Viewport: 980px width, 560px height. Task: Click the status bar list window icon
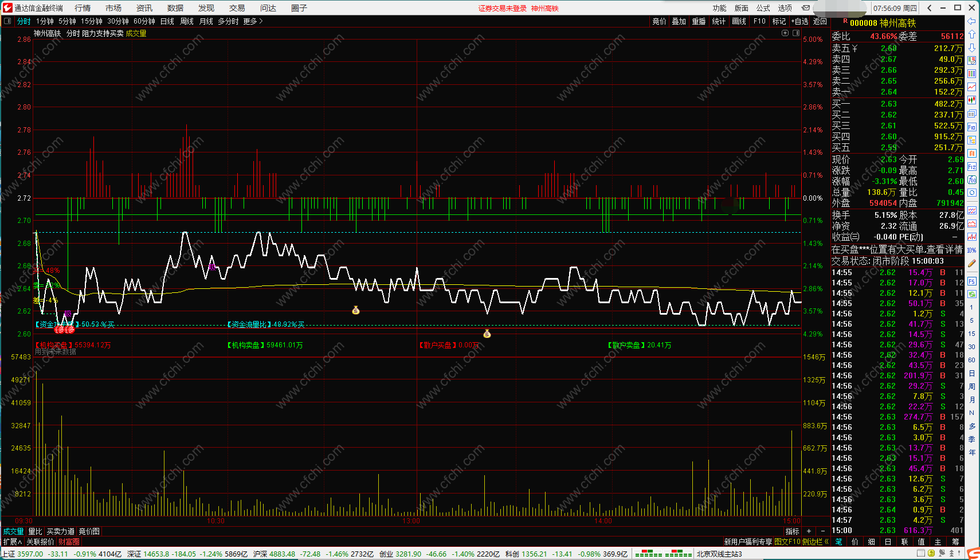921,554
